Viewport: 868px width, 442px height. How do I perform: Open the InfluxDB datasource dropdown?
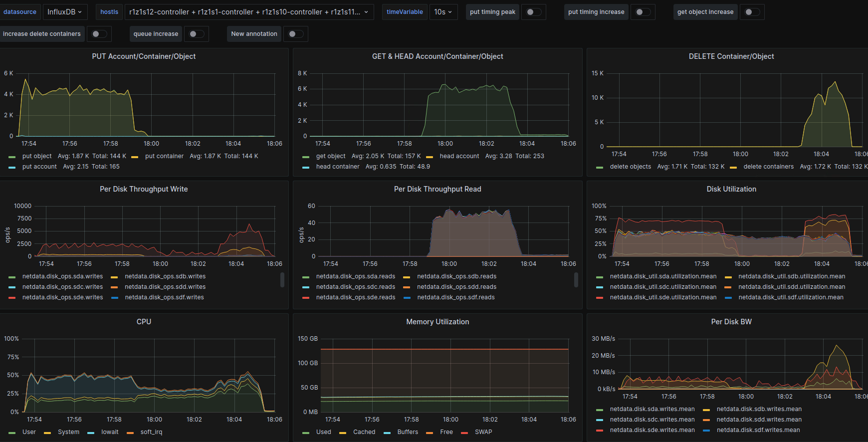coord(65,12)
